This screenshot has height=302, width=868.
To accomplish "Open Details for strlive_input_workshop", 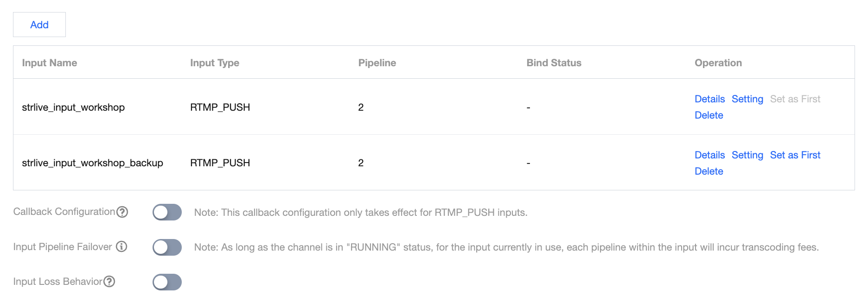I will [x=709, y=99].
